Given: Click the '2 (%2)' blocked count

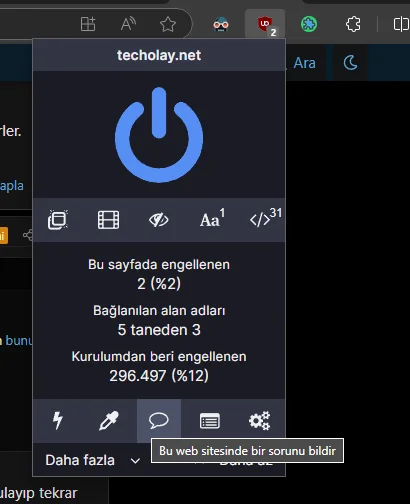Looking at the screenshot, I should point(159,284).
